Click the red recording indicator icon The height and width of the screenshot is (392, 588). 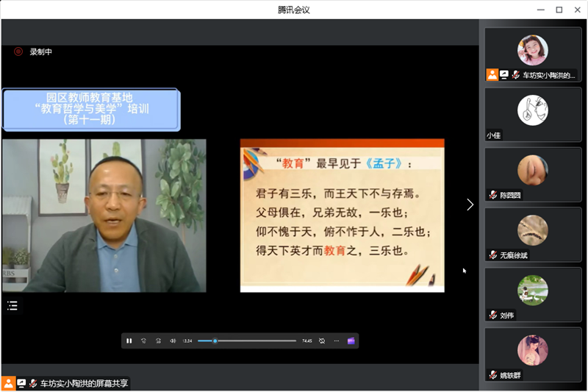tap(18, 51)
